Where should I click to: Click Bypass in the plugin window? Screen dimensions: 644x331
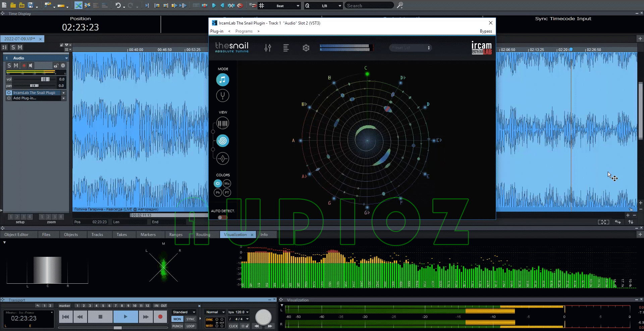[x=486, y=31]
